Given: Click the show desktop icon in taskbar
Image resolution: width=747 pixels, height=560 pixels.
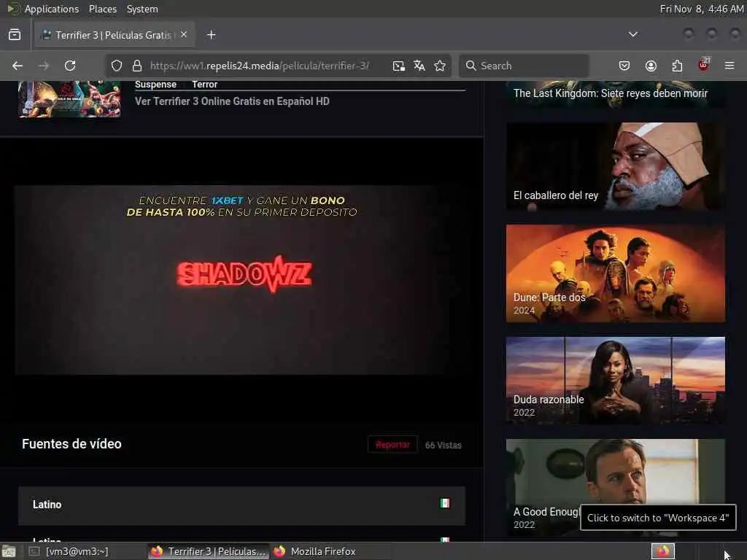Looking at the screenshot, I should (x=9, y=551).
